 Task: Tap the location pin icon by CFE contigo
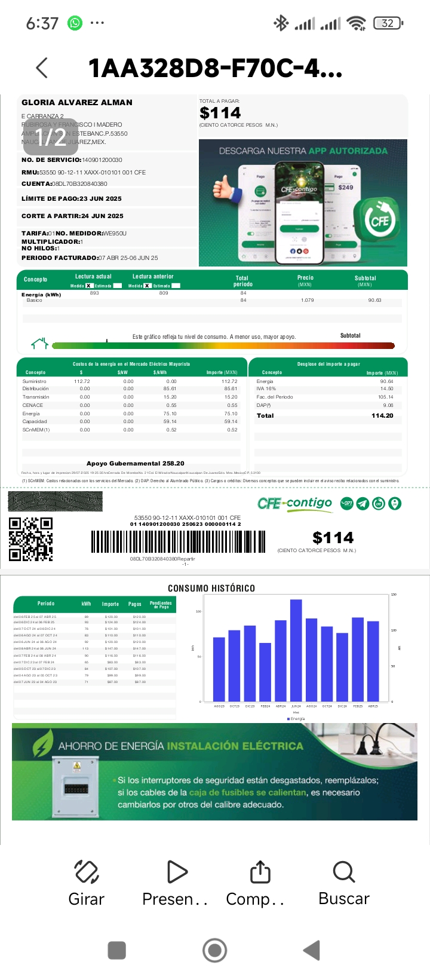tap(395, 504)
